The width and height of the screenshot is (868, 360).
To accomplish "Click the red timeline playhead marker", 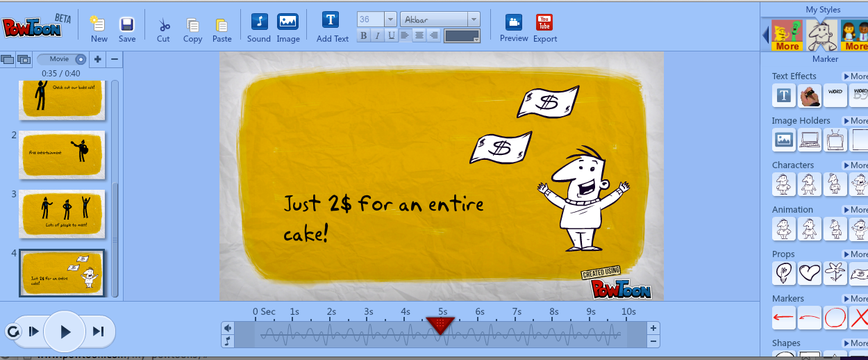I will (x=440, y=325).
